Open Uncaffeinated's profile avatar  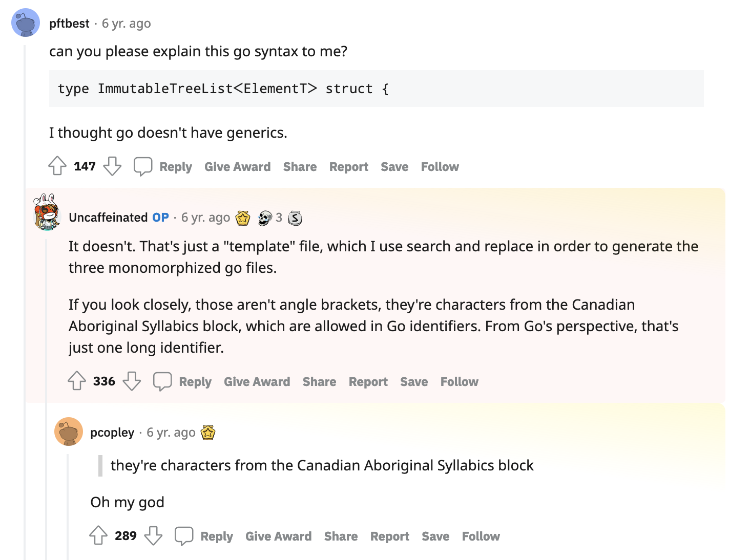click(x=47, y=213)
